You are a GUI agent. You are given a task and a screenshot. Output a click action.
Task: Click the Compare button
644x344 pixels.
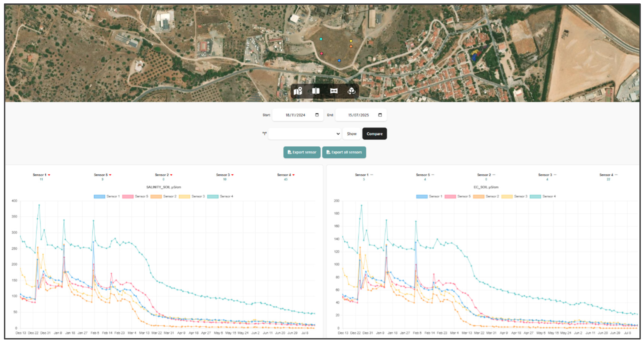pyautogui.click(x=375, y=134)
